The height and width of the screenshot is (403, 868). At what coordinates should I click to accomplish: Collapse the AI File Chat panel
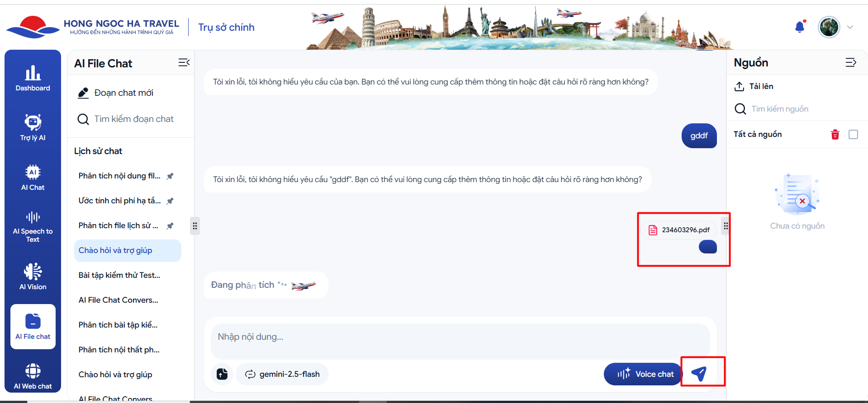click(x=184, y=63)
